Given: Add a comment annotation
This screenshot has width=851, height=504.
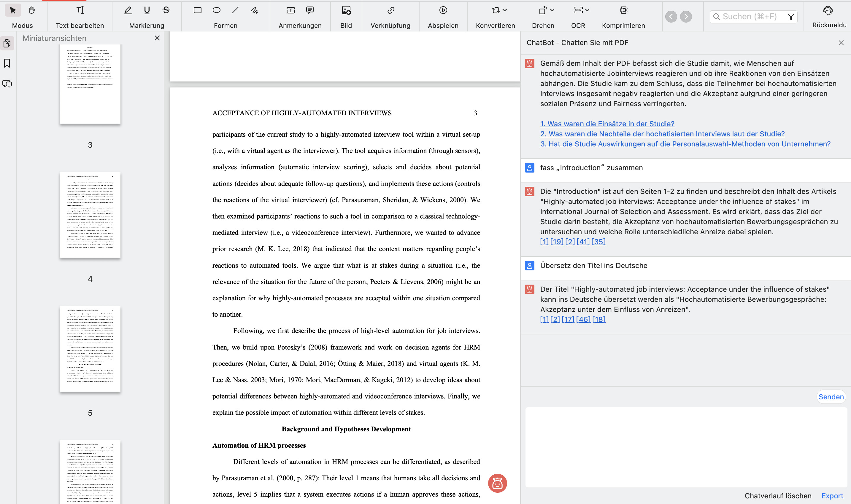Looking at the screenshot, I should pyautogui.click(x=310, y=10).
